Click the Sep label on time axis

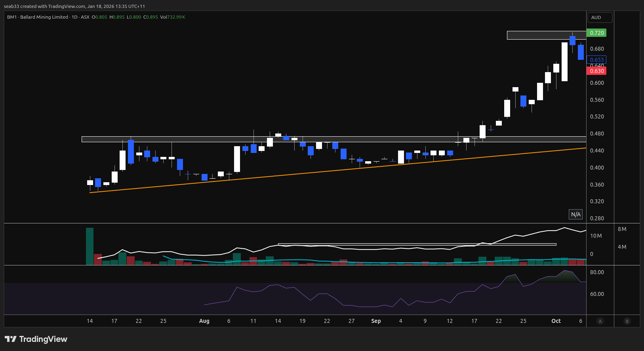point(376,321)
